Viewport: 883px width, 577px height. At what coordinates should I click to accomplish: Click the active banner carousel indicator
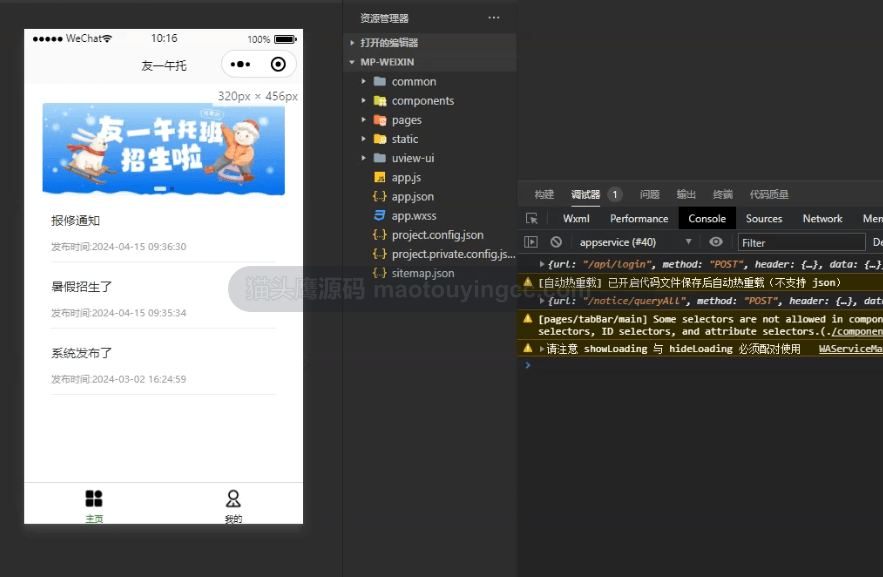160,189
